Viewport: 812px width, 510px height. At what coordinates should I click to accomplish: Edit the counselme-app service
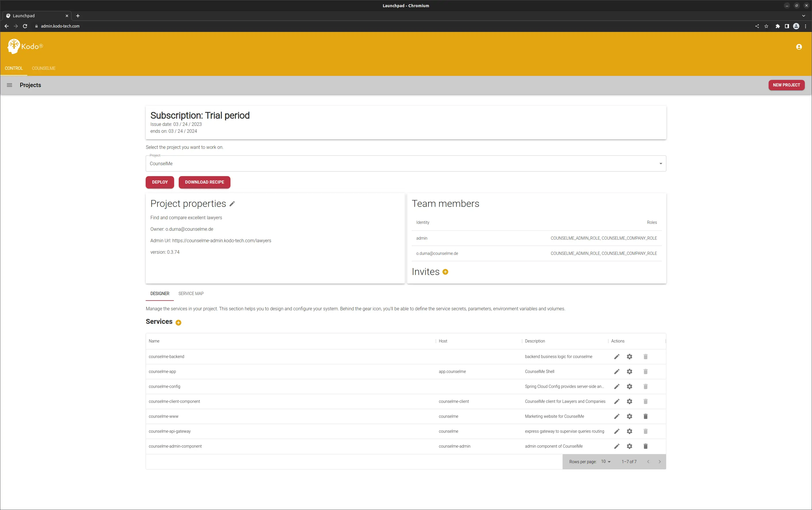[x=616, y=372]
